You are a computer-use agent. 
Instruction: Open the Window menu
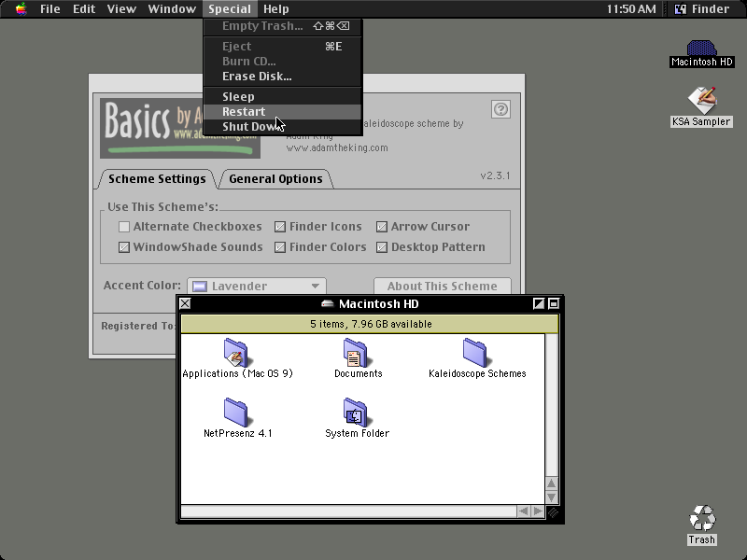172,9
